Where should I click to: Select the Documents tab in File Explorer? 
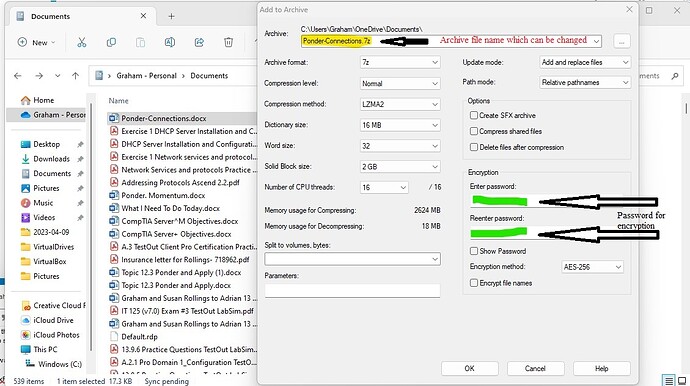pos(82,16)
